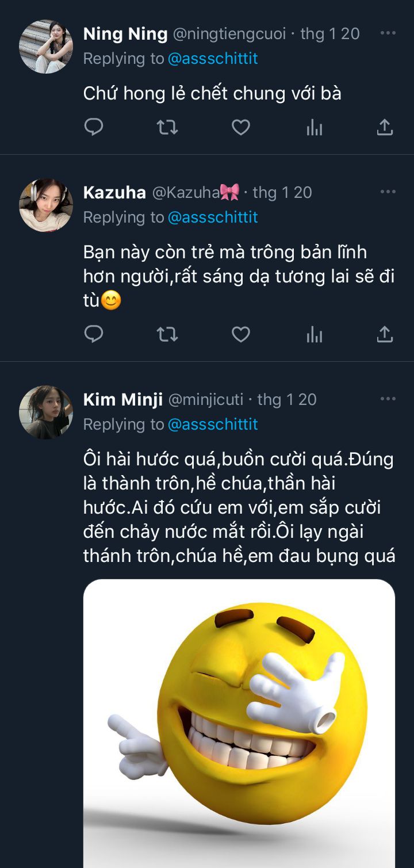
Task: View analytics for Kazuha's tweet
Action: pos(314,334)
